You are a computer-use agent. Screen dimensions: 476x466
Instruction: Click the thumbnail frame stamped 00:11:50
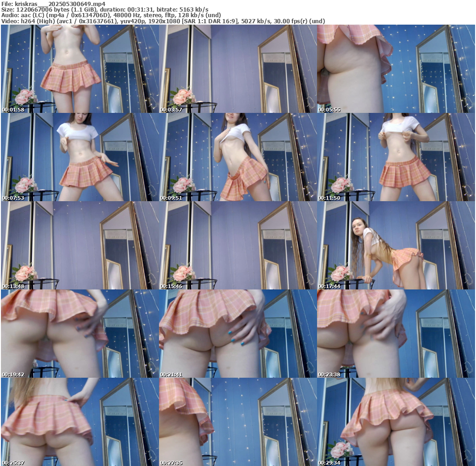pyautogui.click(x=396, y=157)
